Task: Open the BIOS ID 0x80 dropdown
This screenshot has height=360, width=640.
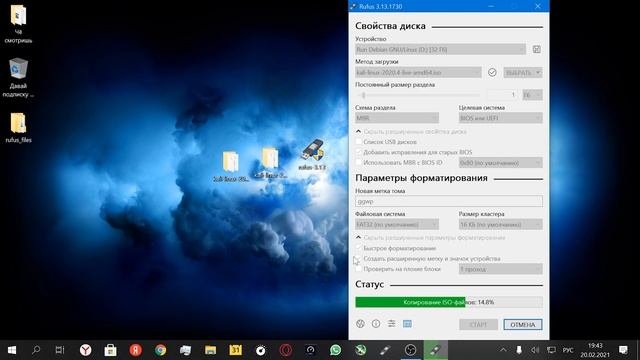Action: click(501, 163)
